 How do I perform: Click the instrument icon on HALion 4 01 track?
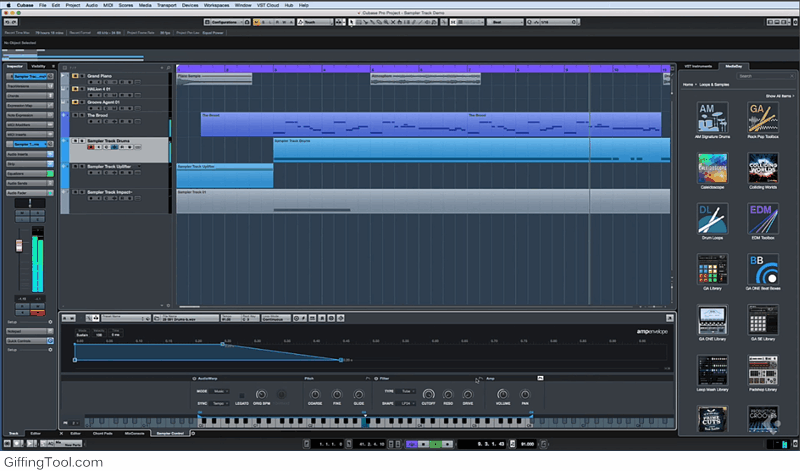(75, 89)
